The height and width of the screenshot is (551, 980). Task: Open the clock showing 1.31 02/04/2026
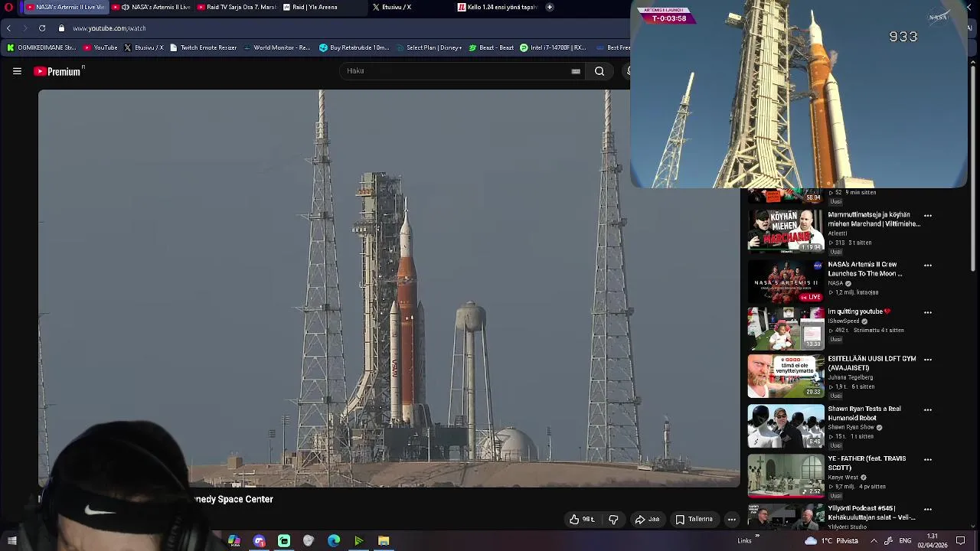[933, 541]
